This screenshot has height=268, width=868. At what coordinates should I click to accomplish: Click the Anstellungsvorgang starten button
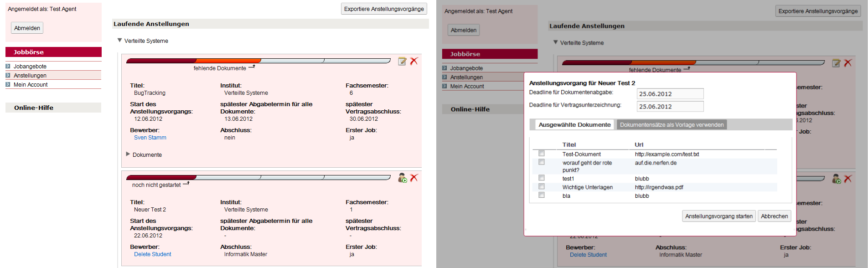[719, 216]
